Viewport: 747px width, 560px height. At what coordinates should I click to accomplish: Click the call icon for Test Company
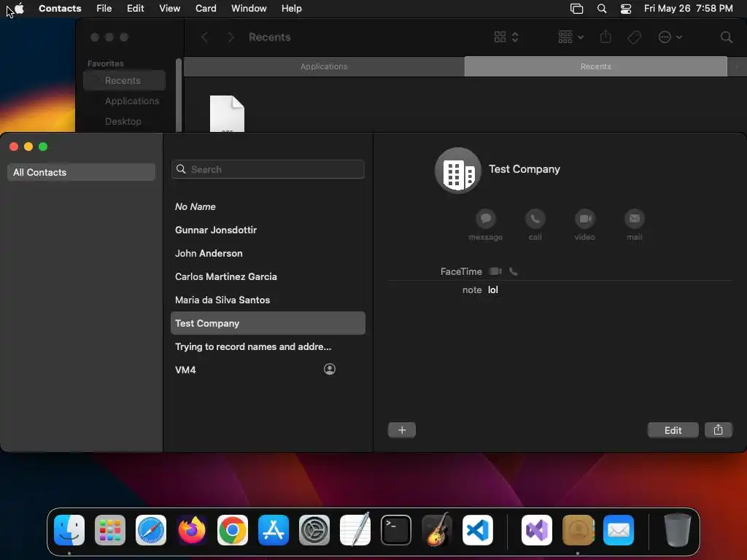click(x=535, y=219)
